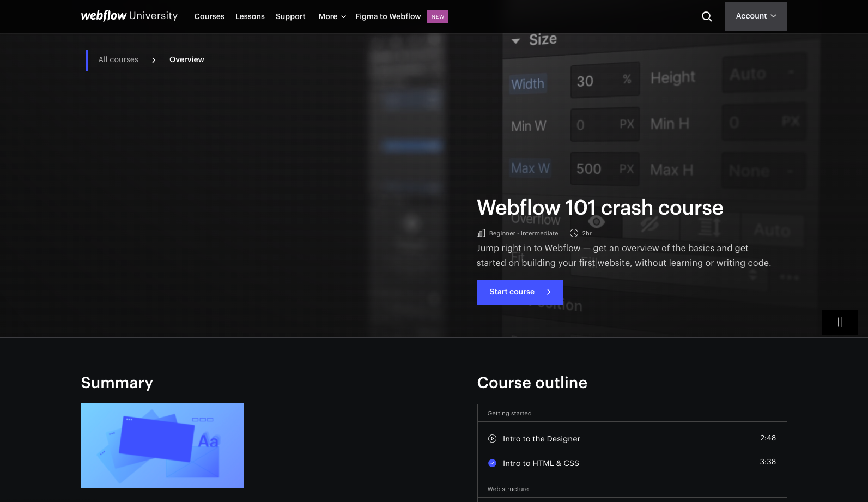Open the Intro to HTML & CSS lesson
Screen dimensions: 868x502
coord(541,463)
